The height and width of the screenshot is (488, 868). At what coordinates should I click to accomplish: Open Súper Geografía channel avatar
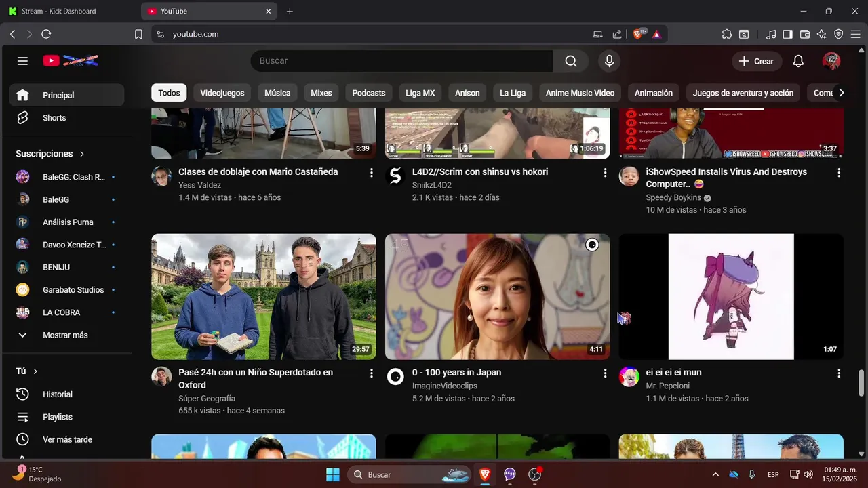click(161, 377)
